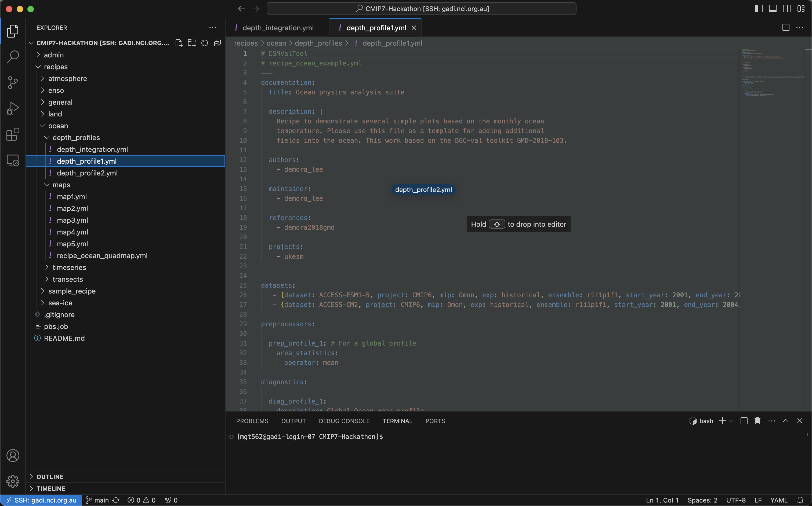The width and height of the screenshot is (812, 506).
Task: Click SSH: gadi.nci.org.au remote indicator
Action: (41, 500)
